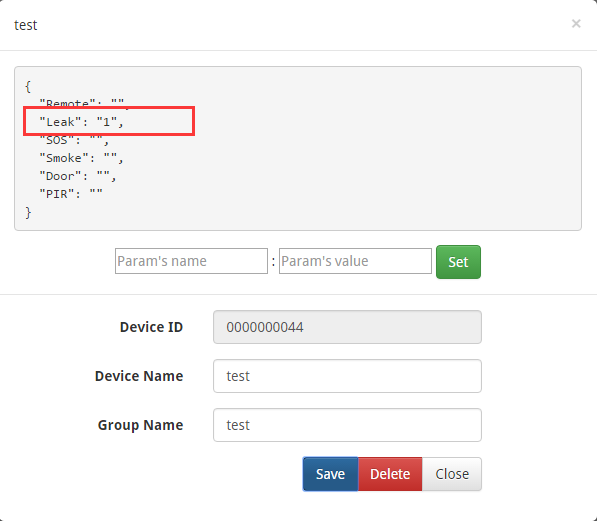Viewport: 597px width, 521px height.
Task: Click the "PIR" entry in JSON
Action: click(x=71, y=194)
